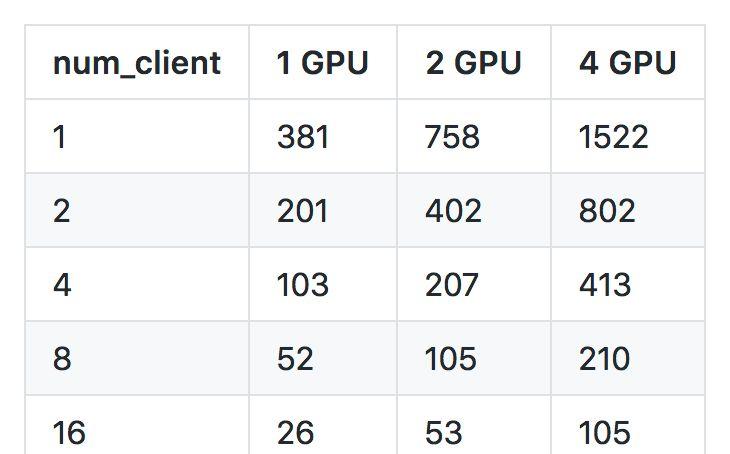Select the 2 GPU column header
The height and width of the screenshot is (454, 730).
pos(474,62)
